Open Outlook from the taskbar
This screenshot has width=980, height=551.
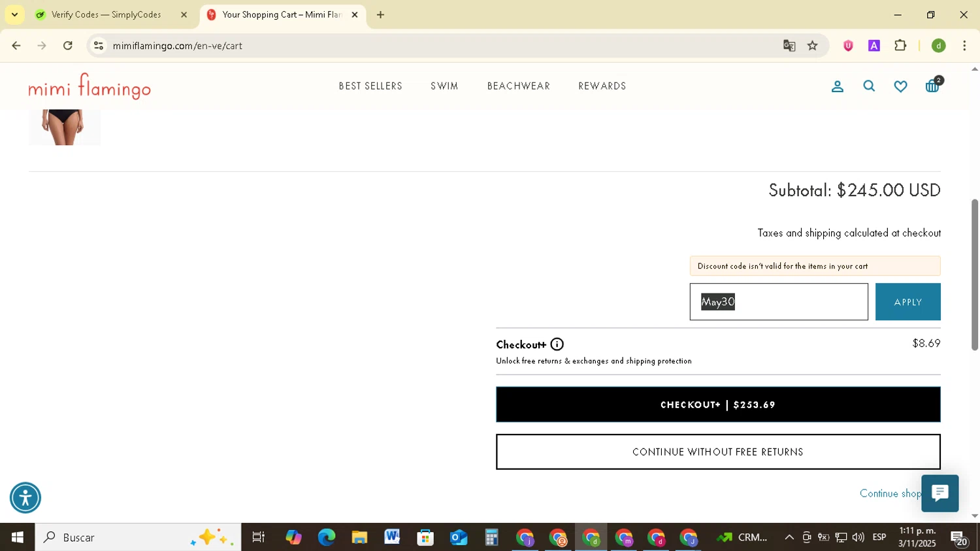459,537
